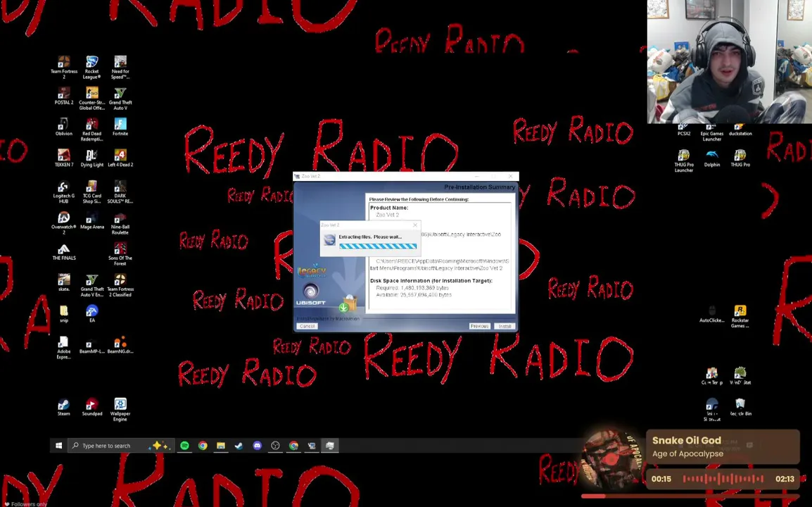Open the skate. desktop shortcut
Image resolution: width=812 pixels, height=507 pixels.
click(x=64, y=282)
